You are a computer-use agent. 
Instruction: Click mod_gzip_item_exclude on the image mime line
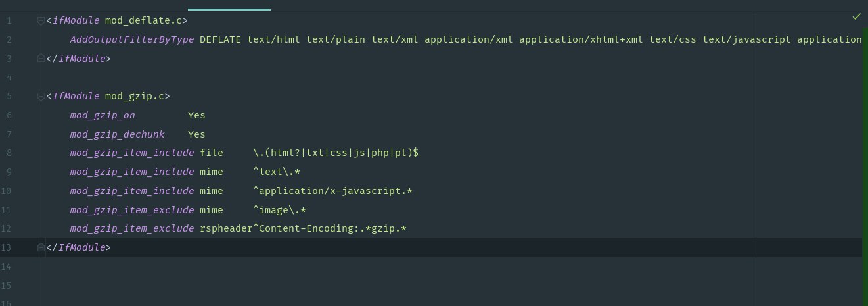tap(131, 210)
